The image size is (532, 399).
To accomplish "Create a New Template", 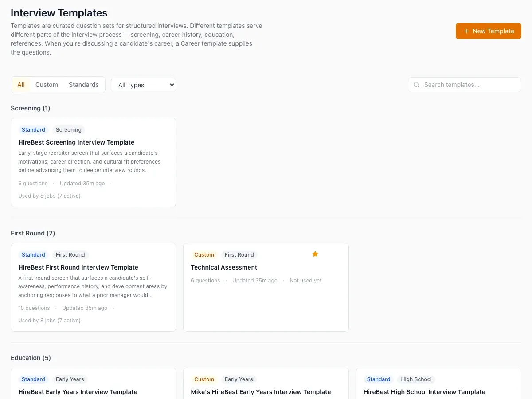I will tap(489, 31).
